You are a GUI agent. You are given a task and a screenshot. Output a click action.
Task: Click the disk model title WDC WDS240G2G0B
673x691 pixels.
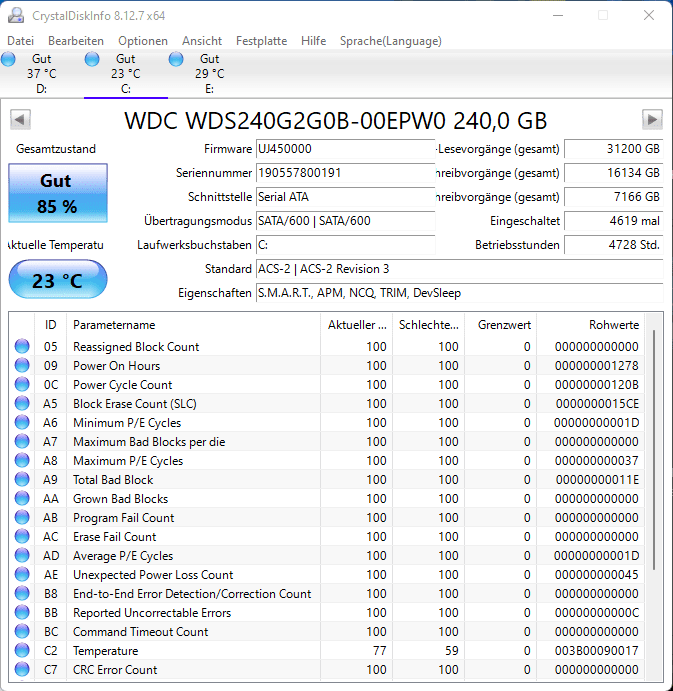tap(336, 120)
